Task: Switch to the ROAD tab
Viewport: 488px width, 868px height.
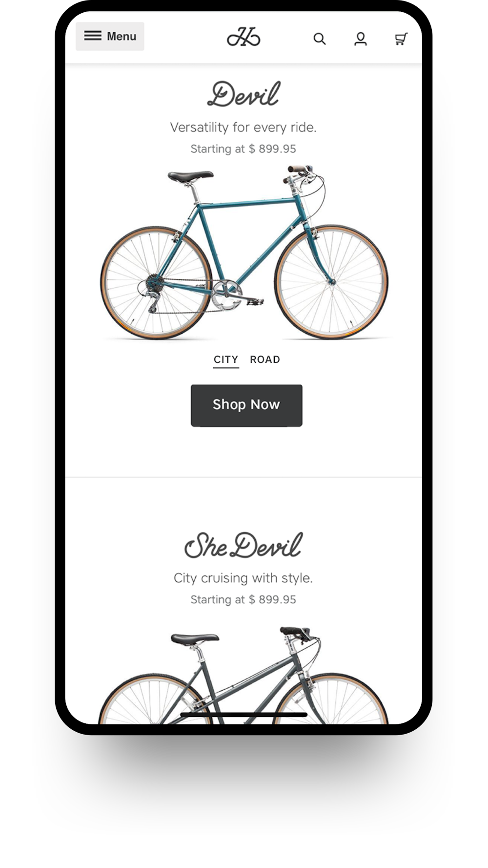Action: (265, 360)
